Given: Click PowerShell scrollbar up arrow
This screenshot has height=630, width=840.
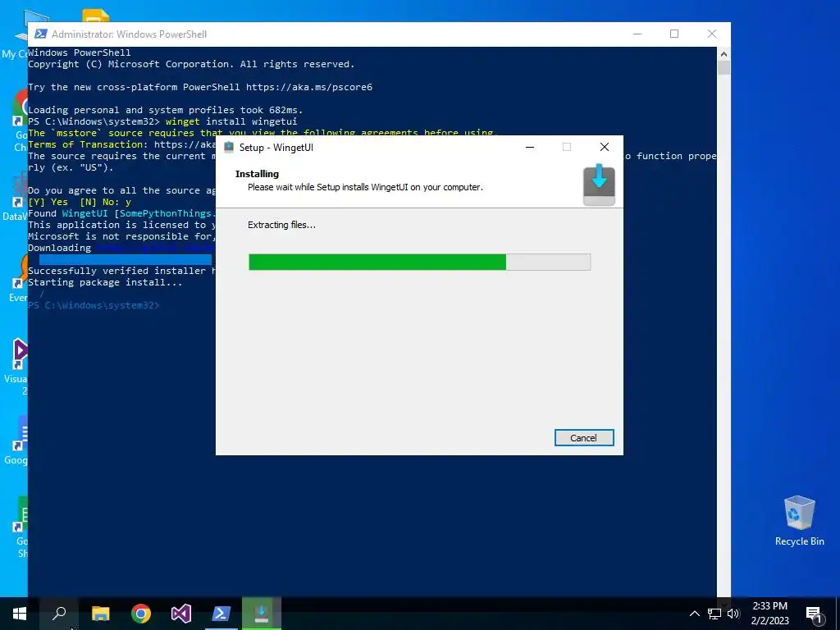Looking at the screenshot, I should [724, 53].
